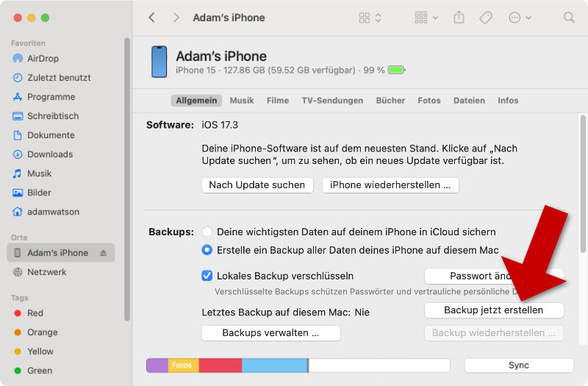The width and height of the screenshot is (588, 386).
Task: Click the Sync button
Action: point(519,365)
